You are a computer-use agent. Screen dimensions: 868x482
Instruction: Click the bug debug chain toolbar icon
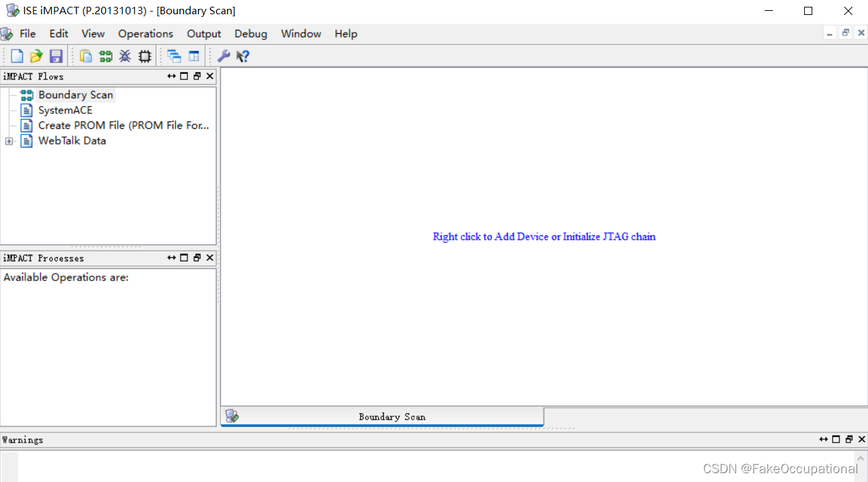(x=125, y=56)
